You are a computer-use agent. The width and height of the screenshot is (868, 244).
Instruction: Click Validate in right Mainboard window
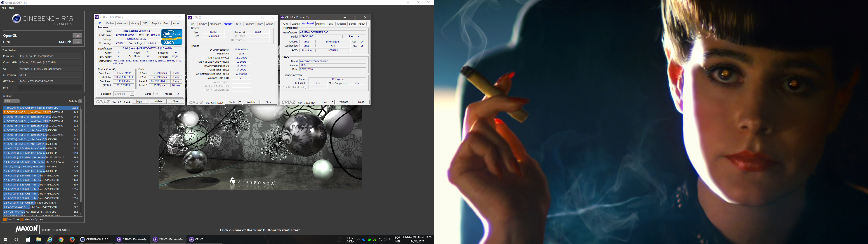pos(343,102)
